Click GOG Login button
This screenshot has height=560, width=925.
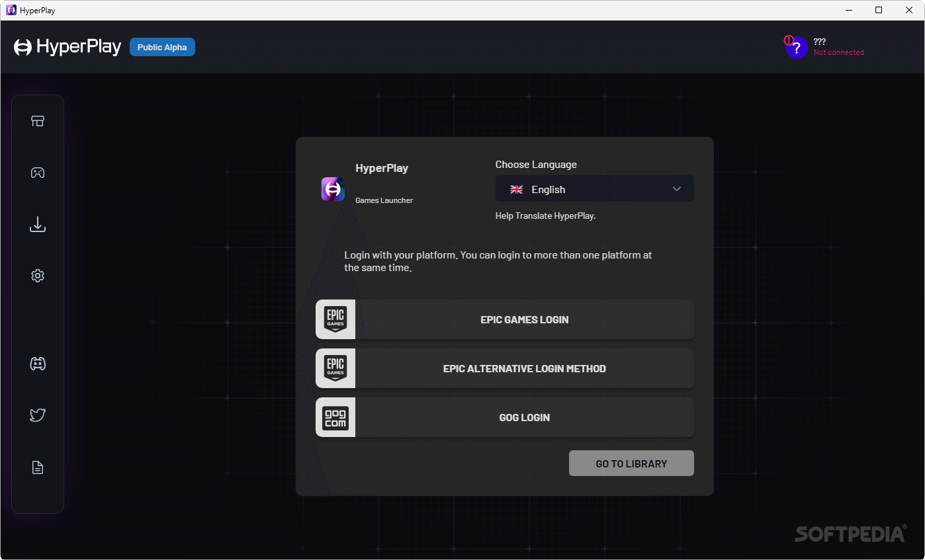coord(505,417)
